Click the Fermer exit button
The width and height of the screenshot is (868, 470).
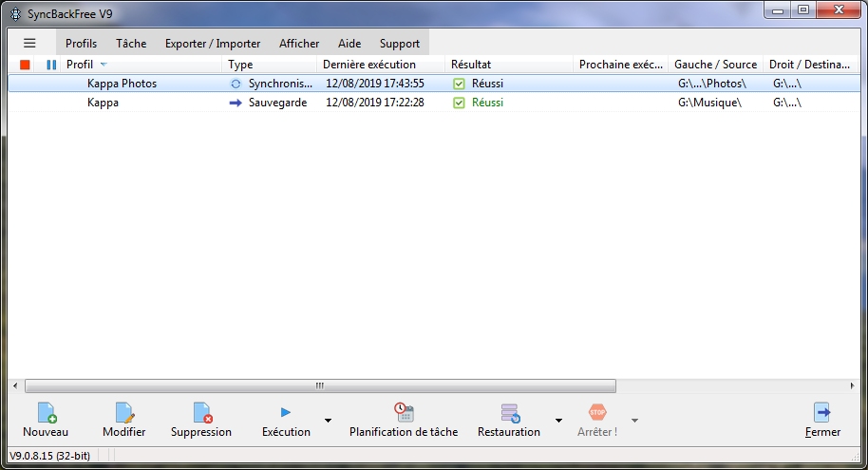822,421
